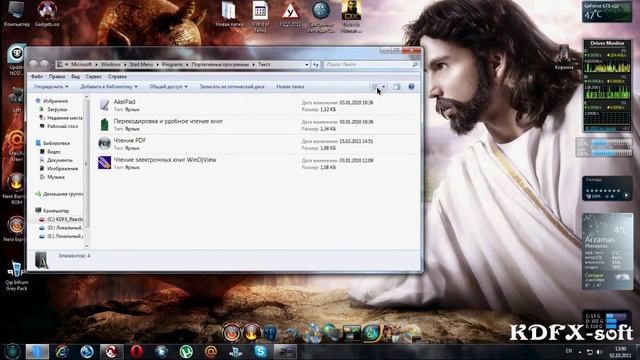Click the volume speaker tray icon

(598, 351)
